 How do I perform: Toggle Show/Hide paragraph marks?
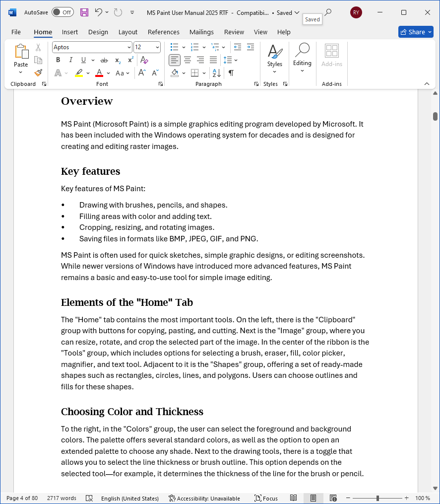231,73
